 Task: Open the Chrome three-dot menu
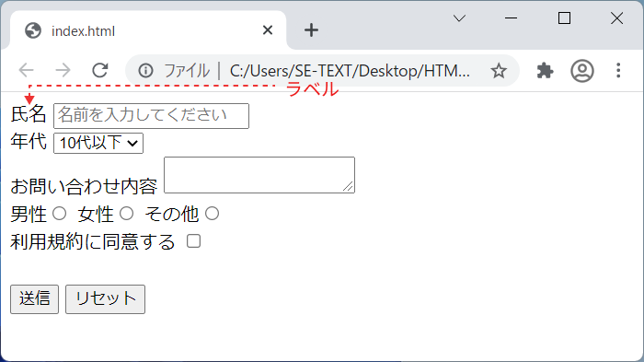(618, 71)
